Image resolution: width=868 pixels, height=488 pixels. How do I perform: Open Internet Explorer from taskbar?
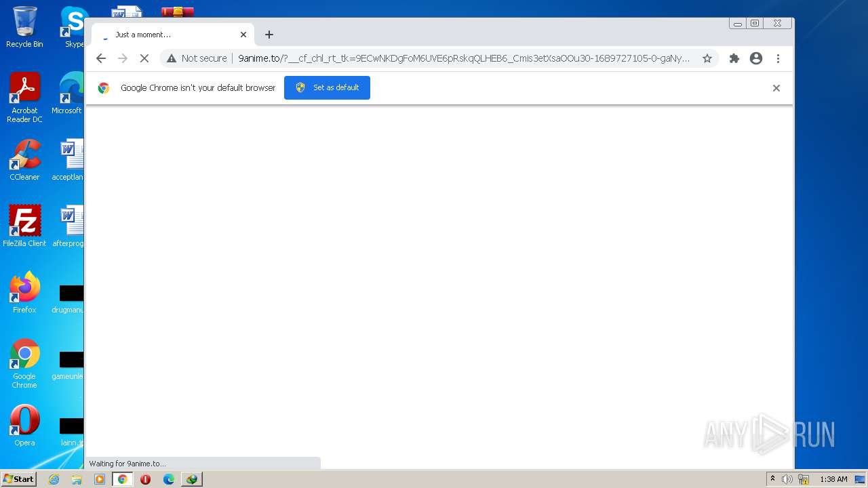[54, 479]
